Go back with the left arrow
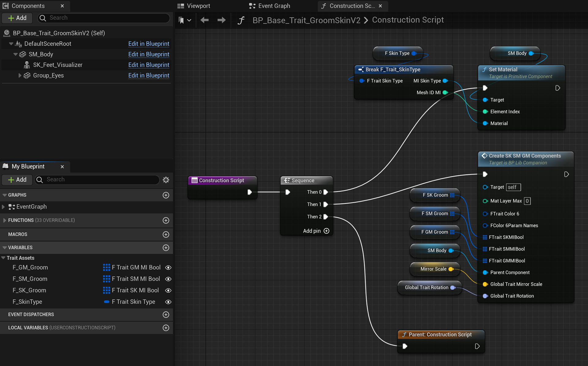Image resolution: width=588 pixels, height=366 pixels. (204, 20)
